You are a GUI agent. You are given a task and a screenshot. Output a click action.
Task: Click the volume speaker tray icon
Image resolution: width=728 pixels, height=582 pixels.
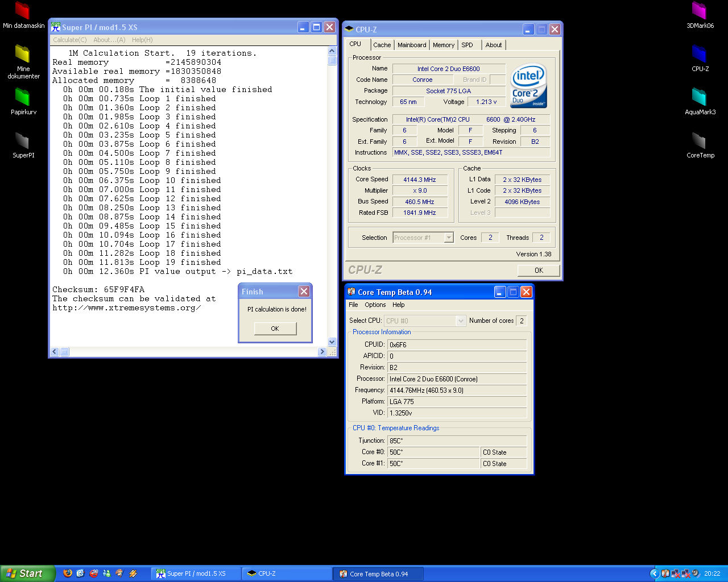coord(696,573)
